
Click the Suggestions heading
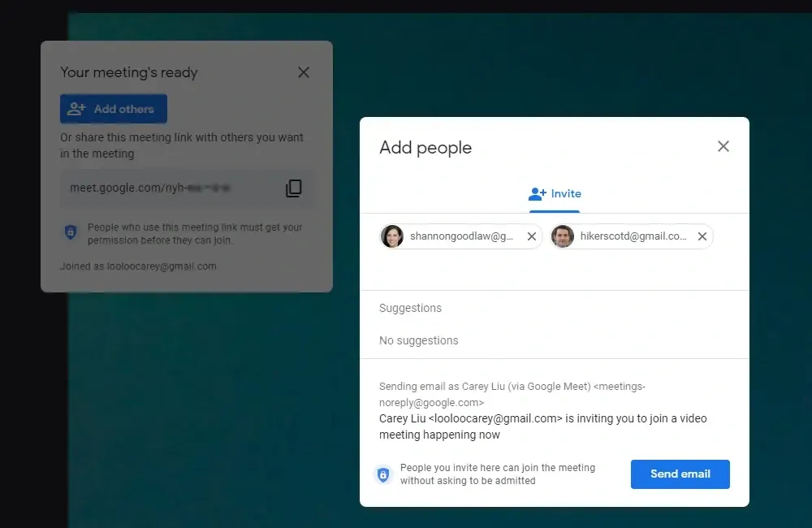pyautogui.click(x=410, y=308)
